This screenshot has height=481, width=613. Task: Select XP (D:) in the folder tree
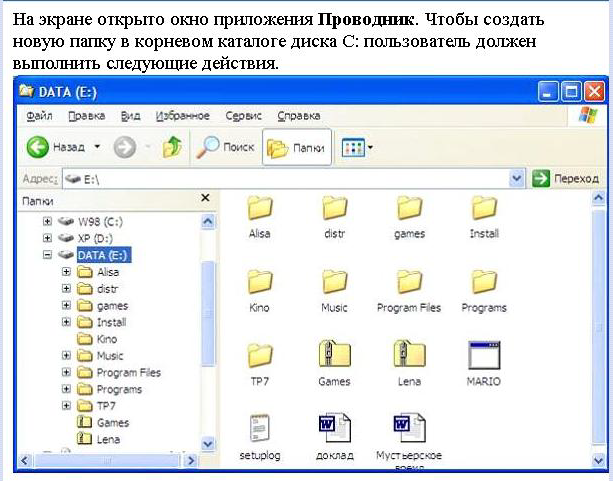pos(95,238)
